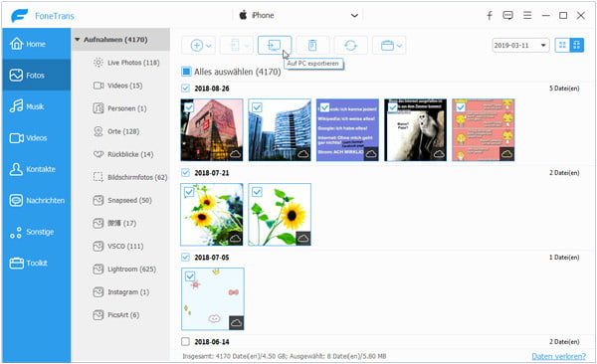The image size is (597, 364).
Task: Open the two sunflowers photo thumbnail
Action: click(212, 215)
